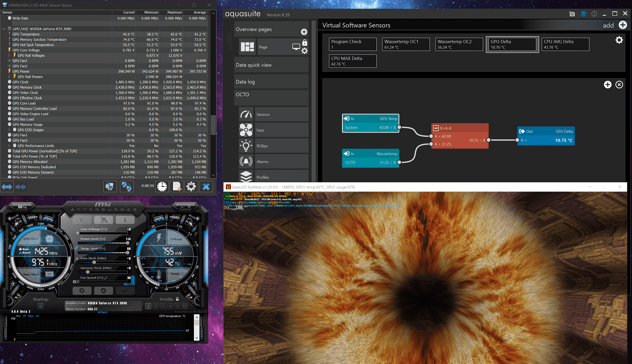Add overview page with plus icon
632x364 pixels.
(x=304, y=32)
